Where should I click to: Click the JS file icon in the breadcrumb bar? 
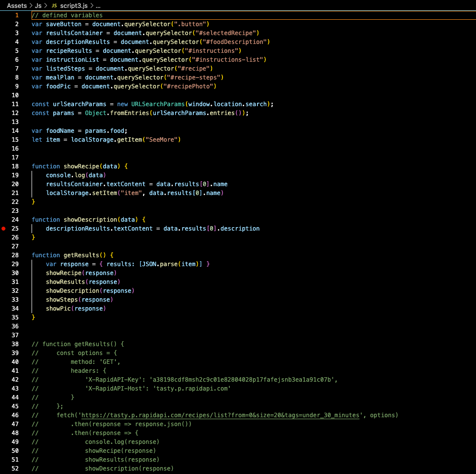click(x=55, y=5)
